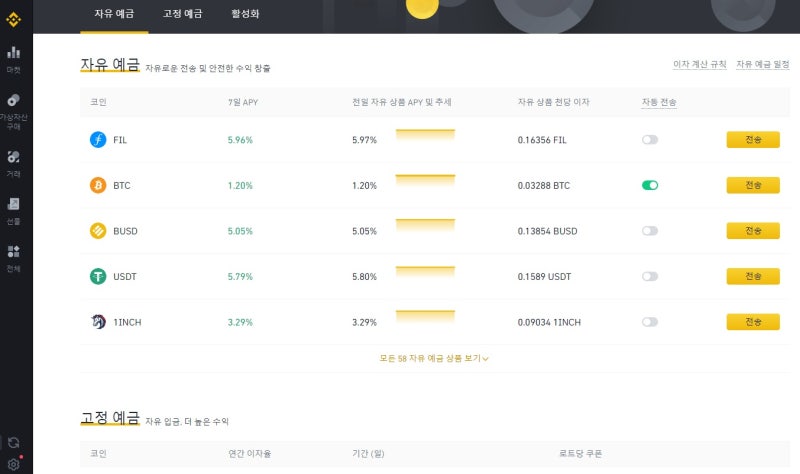The image size is (800, 474).
Task: Open the 자유 예금 일정 link
Action: [763, 64]
